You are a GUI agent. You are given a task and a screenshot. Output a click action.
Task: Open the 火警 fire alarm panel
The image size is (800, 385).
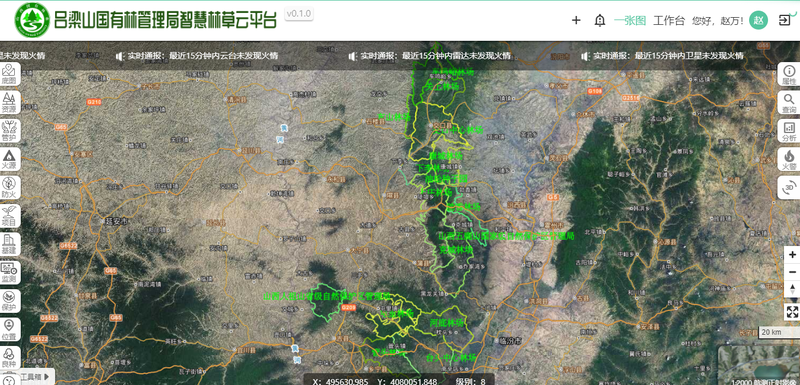pyautogui.click(x=789, y=159)
